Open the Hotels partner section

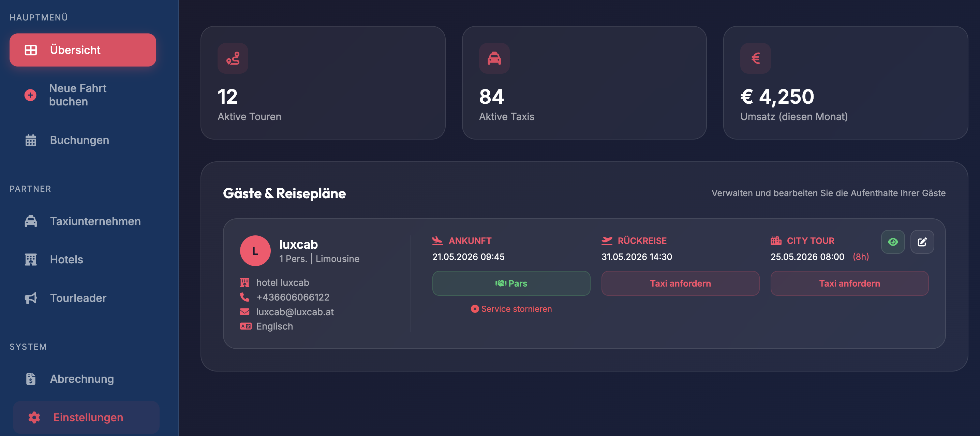(x=83, y=259)
